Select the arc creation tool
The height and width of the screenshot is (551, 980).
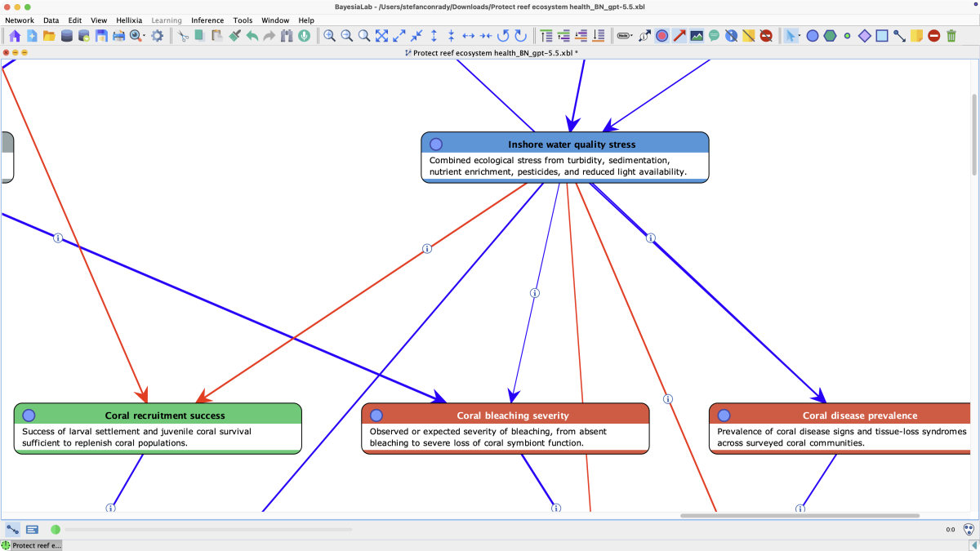coord(899,36)
